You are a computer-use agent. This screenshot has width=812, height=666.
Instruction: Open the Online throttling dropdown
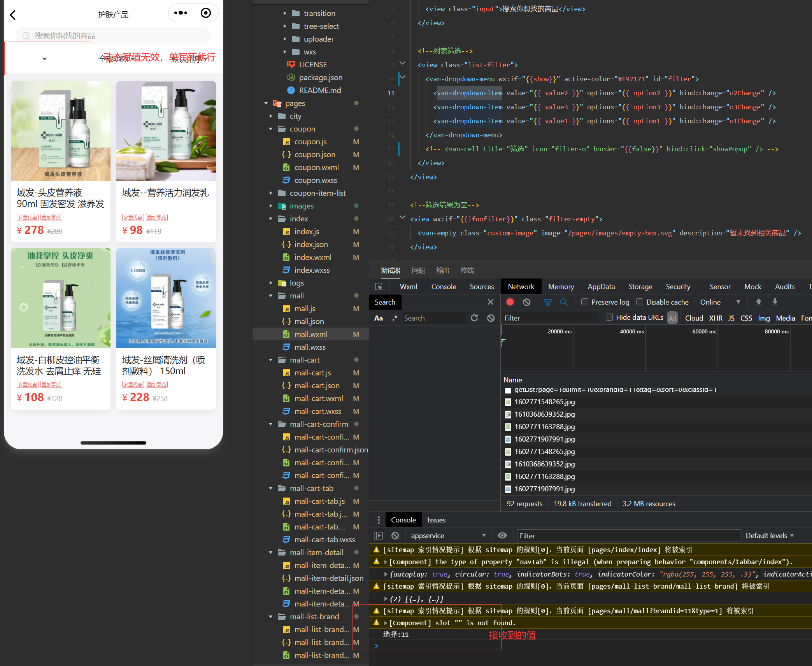[x=720, y=302]
